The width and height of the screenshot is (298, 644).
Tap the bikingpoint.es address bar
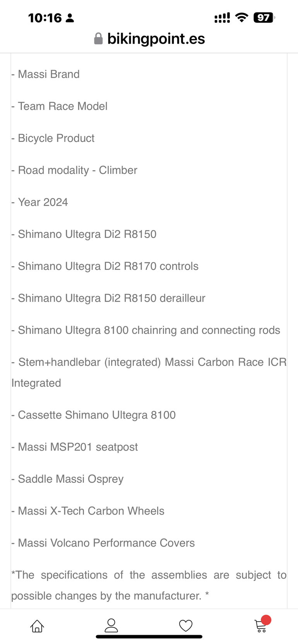point(156,39)
